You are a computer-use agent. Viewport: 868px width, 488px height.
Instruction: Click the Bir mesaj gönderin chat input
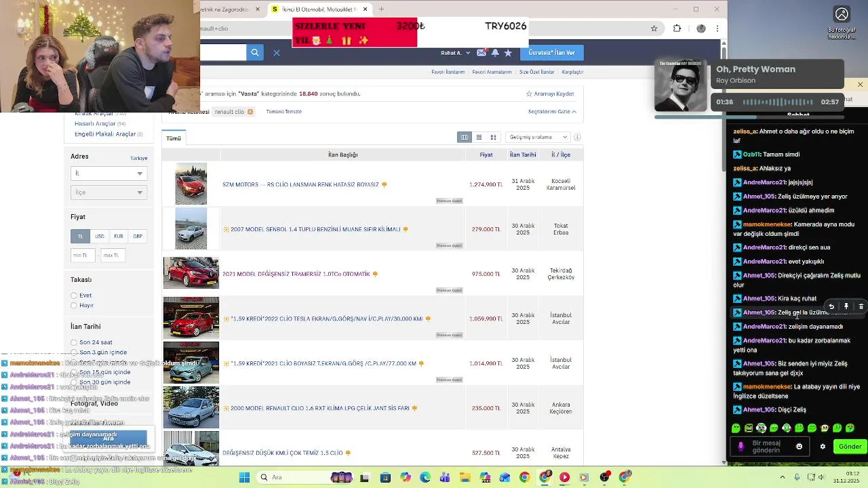pos(770,447)
